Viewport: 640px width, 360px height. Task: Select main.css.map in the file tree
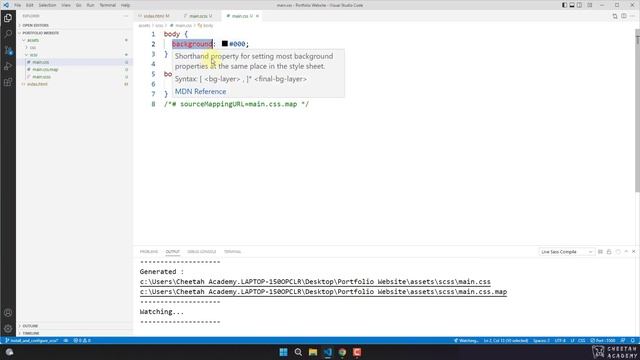[74, 69]
